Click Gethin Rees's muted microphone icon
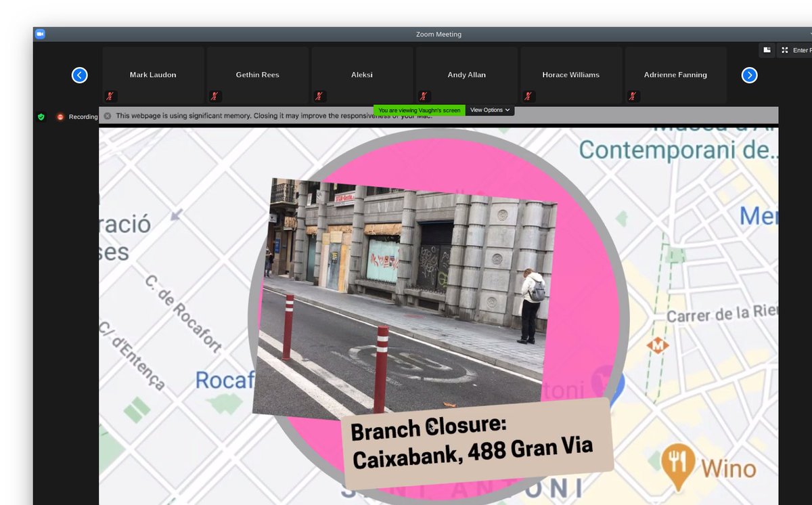812x505 pixels. click(x=215, y=96)
